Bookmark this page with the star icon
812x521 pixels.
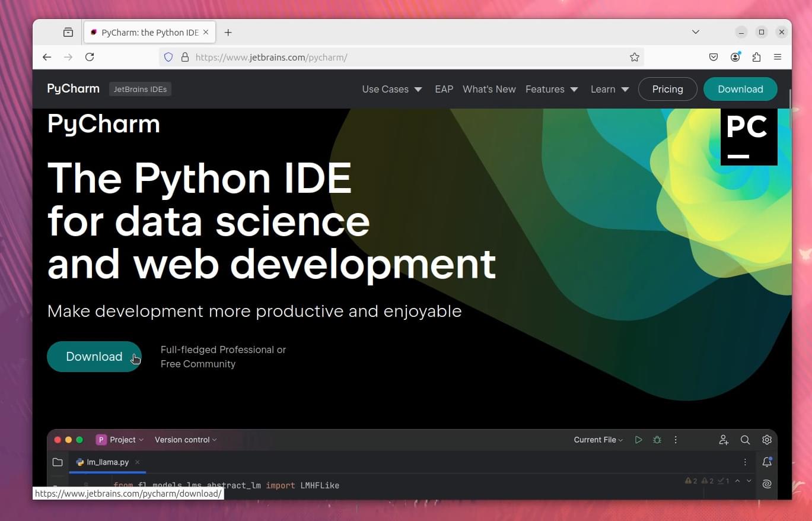(x=634, y=57)
